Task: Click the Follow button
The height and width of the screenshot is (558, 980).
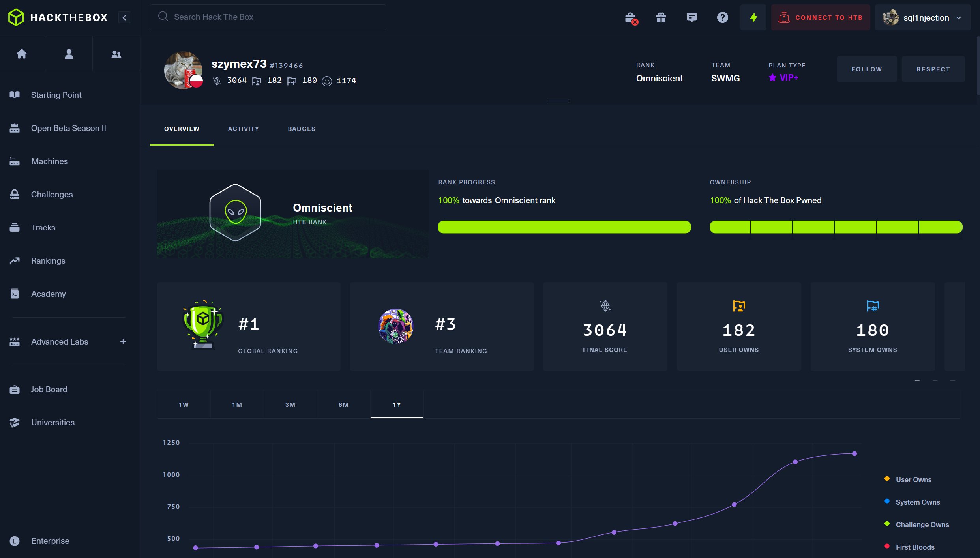Action: (866, 69)
